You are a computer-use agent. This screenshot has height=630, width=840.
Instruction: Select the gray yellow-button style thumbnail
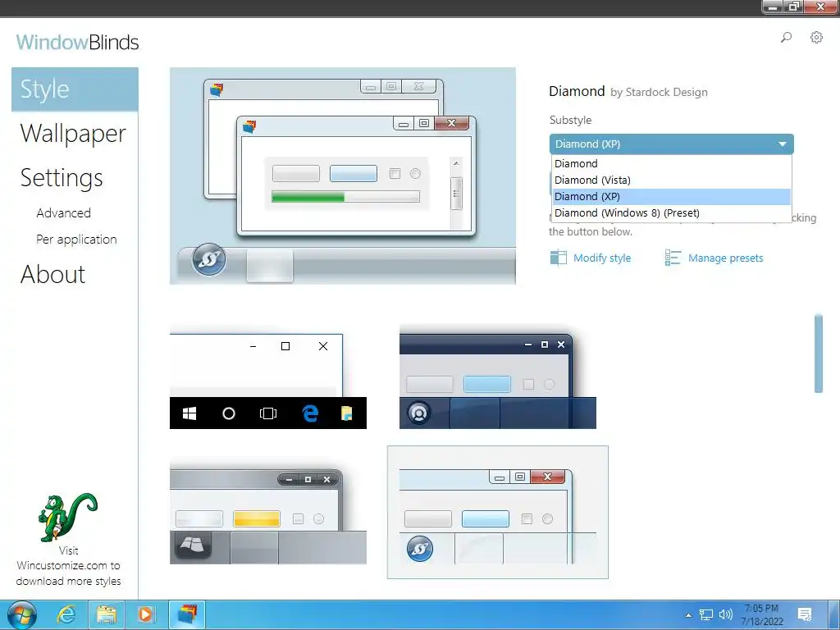[268, 512]
